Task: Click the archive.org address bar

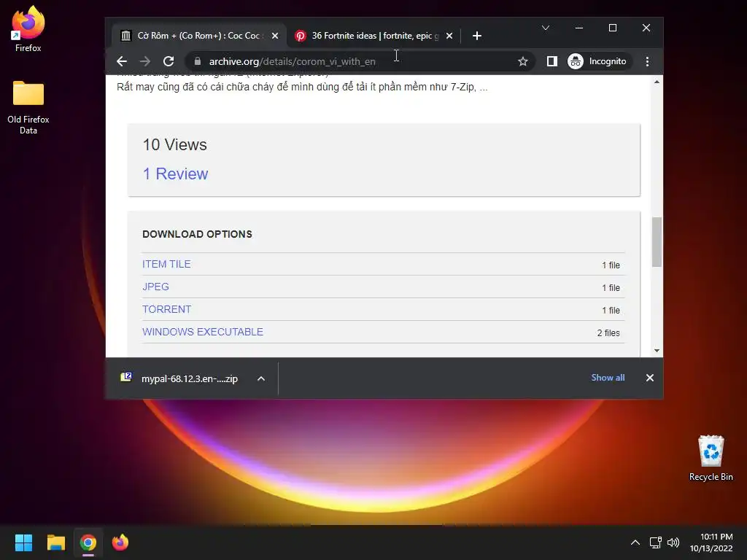Action: 360,61
